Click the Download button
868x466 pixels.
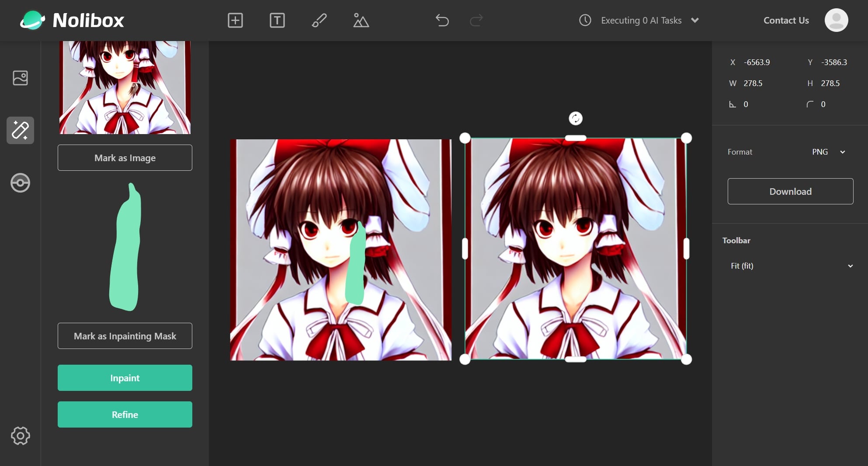(x=790, y=191)
